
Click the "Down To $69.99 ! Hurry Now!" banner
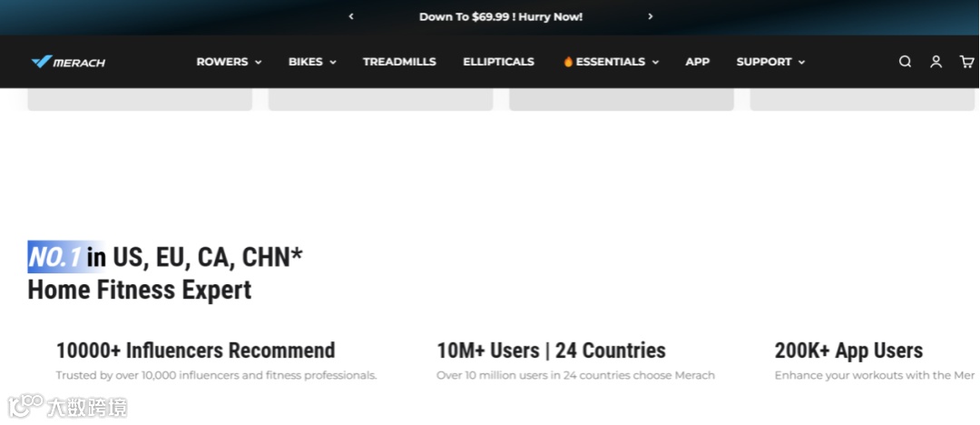click(501, 17)
